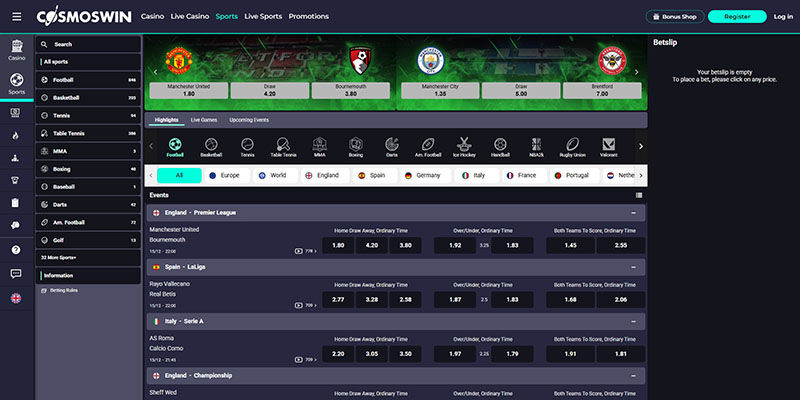Click the Sports icon in the left rail
The width and height of the screenshot is (800, 400).
tap(17, 84)
